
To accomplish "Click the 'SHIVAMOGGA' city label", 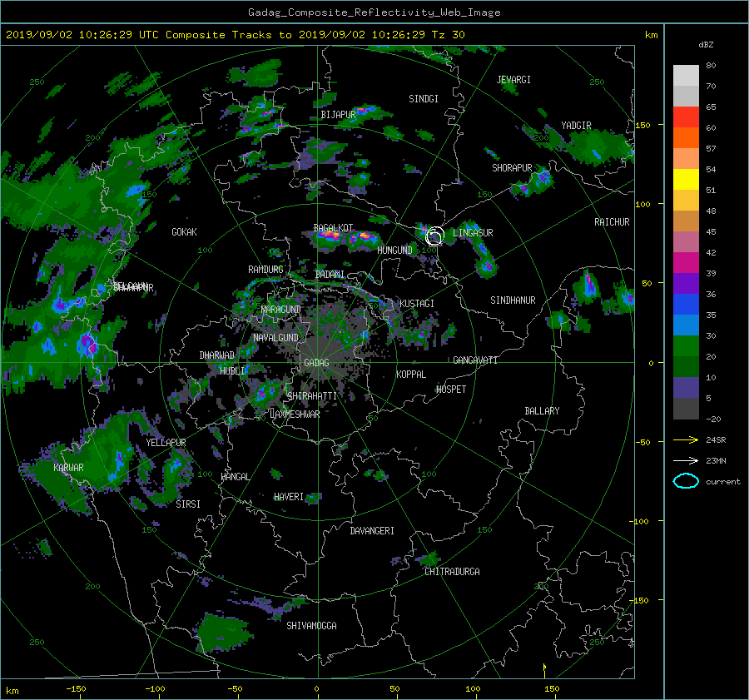I will tap(311, 626).
